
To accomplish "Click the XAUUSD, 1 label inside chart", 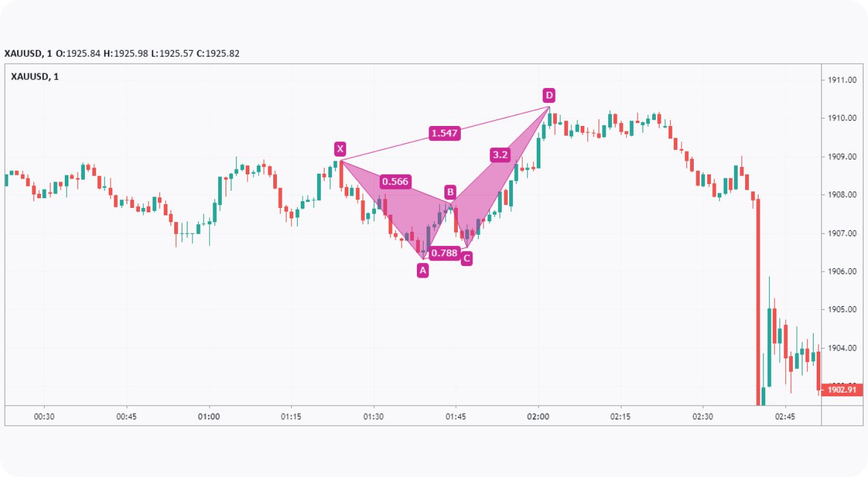I will 35,76.
